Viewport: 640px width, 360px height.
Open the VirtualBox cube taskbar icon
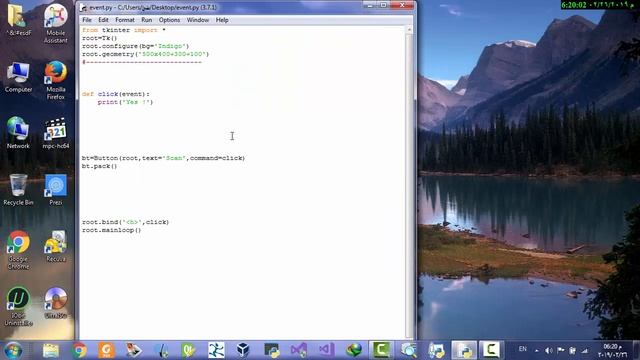[243, 350]
